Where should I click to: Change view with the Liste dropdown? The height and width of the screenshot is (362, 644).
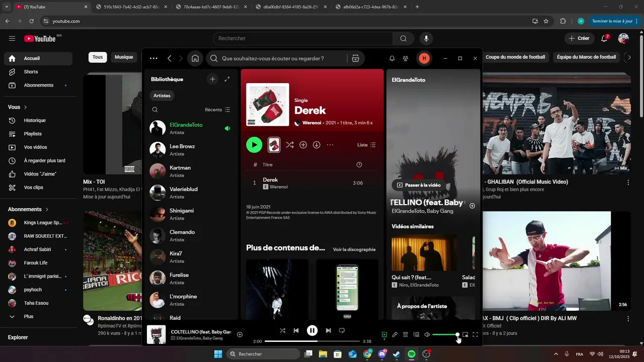click(x=366, y=145)
